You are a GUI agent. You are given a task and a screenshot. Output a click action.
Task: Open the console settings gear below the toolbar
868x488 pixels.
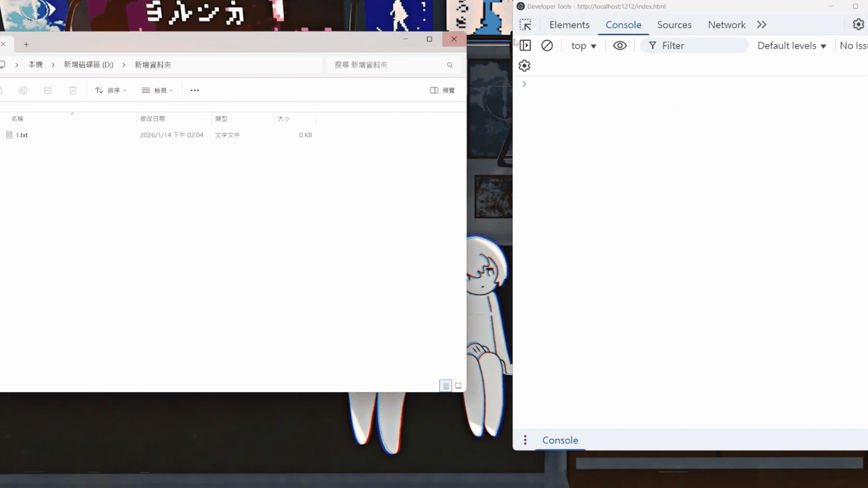(524, 66)
